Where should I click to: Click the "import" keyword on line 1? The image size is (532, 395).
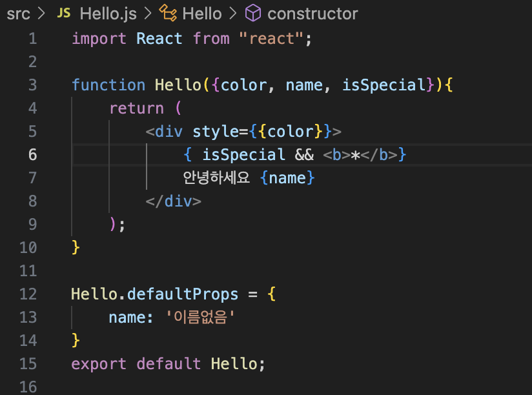point(99,39)
